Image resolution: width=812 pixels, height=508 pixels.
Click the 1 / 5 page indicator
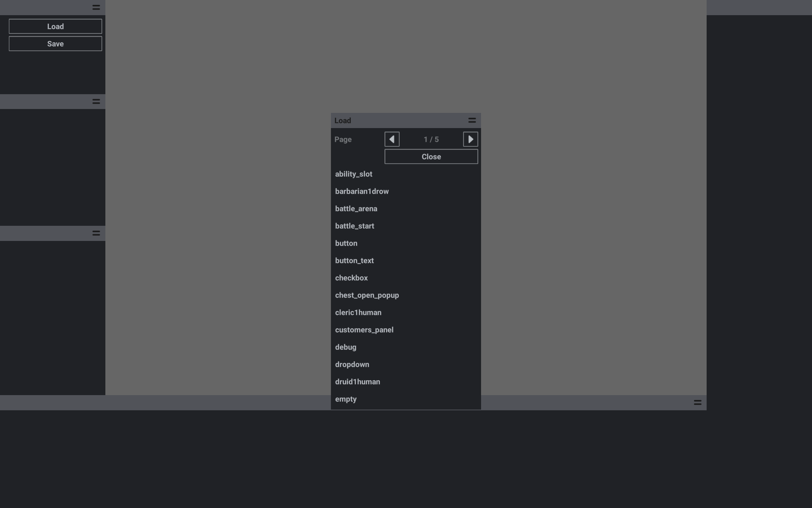point(431,139)
